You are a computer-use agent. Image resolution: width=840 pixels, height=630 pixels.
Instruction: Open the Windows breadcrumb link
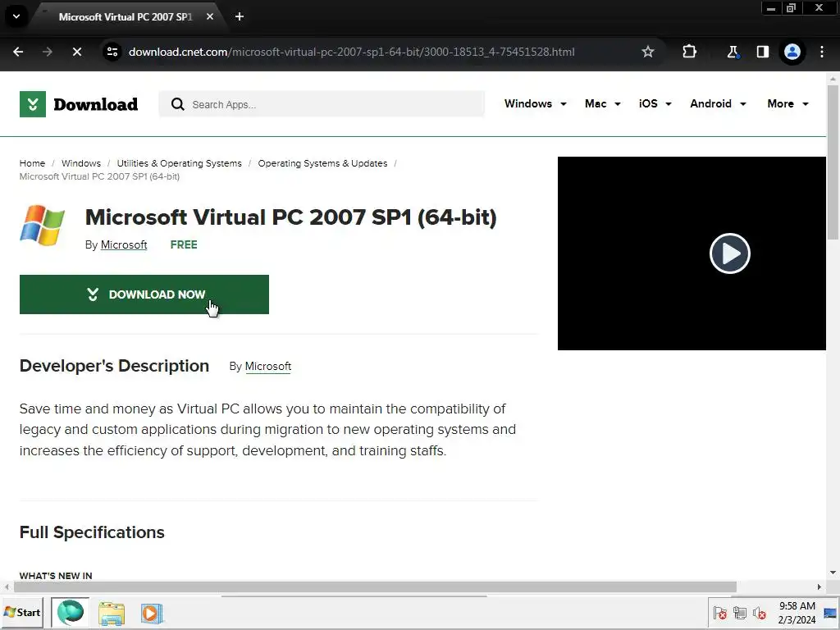[81, 163]
